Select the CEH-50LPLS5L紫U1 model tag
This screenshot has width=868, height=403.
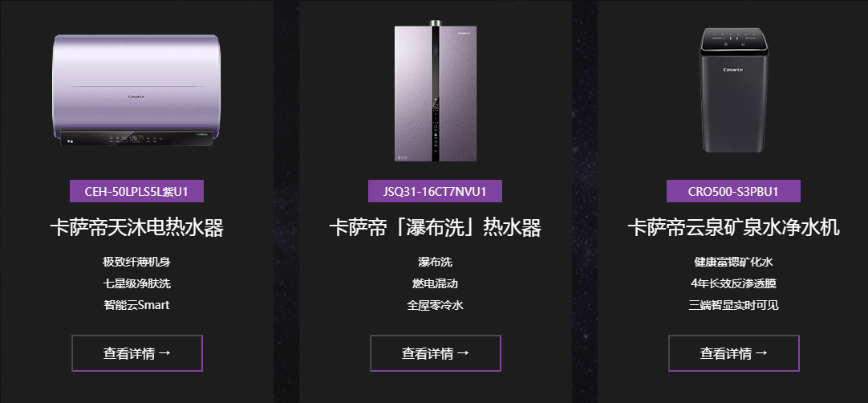click(x=136, y=191)
